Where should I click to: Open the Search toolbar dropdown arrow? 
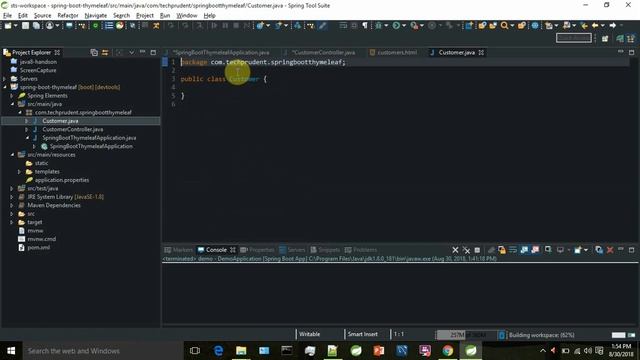[512, 26]
